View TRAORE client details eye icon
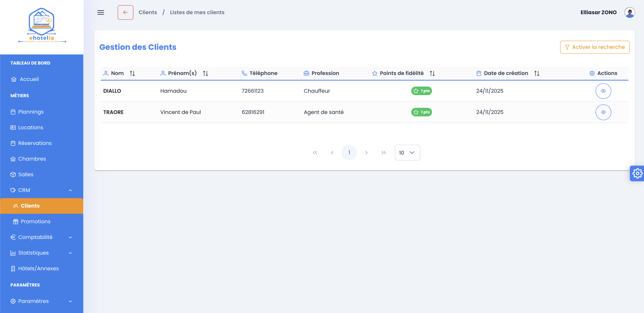This screenshot has height=313, width=644. (x=603, y=112)
